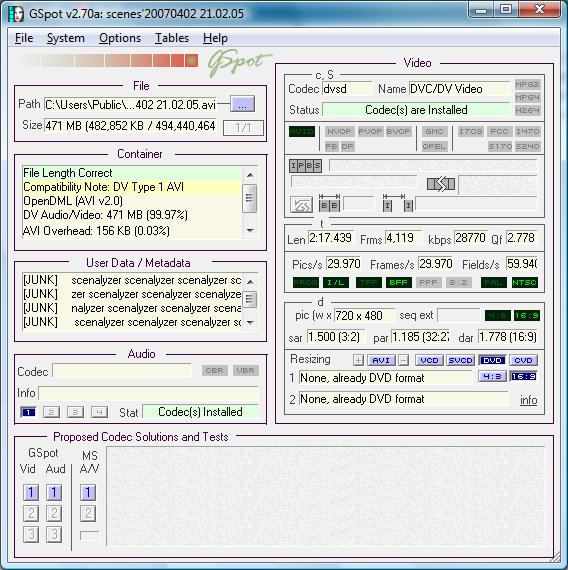Open the Tables menu

coord(172,38)
